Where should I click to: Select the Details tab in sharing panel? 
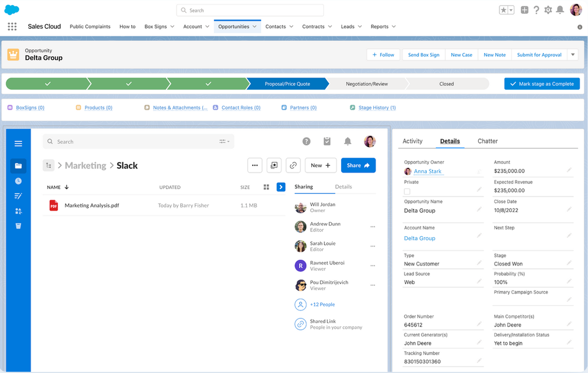click(343, 187)
